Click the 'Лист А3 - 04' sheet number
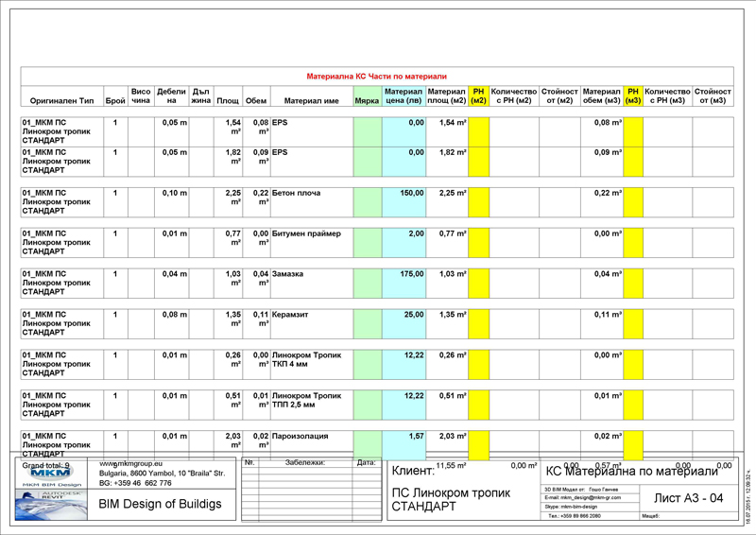 [689, 498]
